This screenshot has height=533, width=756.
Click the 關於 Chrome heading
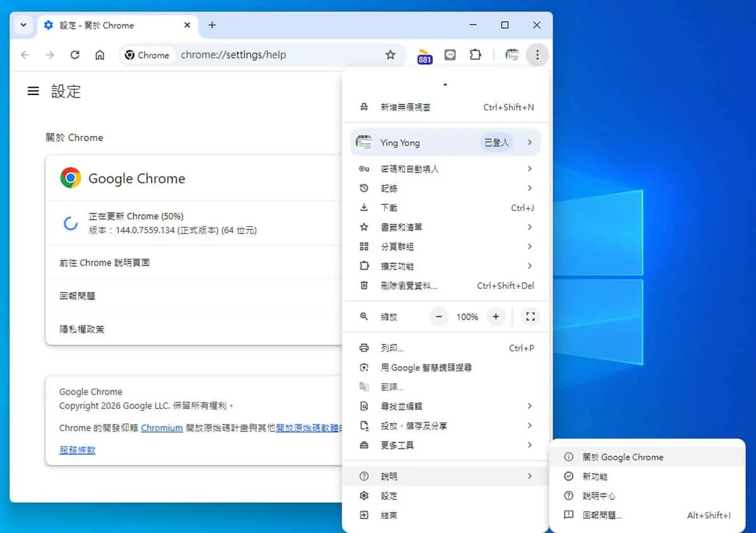(74, 137)
